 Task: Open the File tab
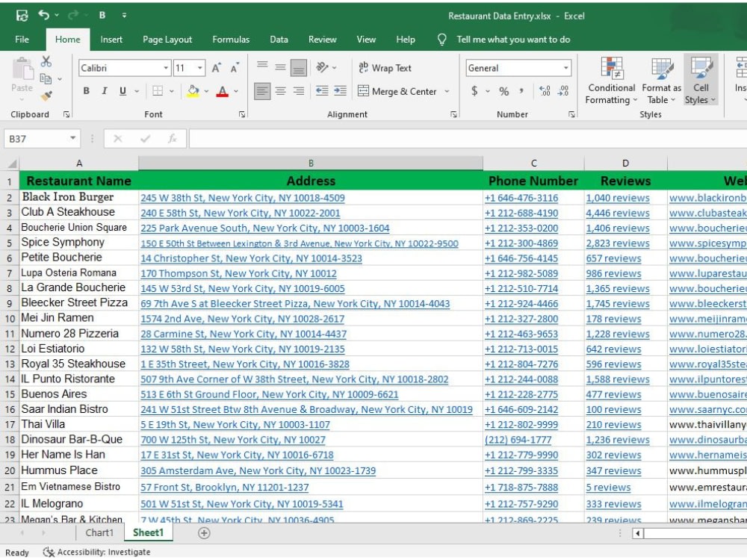[x=22, y=40]
